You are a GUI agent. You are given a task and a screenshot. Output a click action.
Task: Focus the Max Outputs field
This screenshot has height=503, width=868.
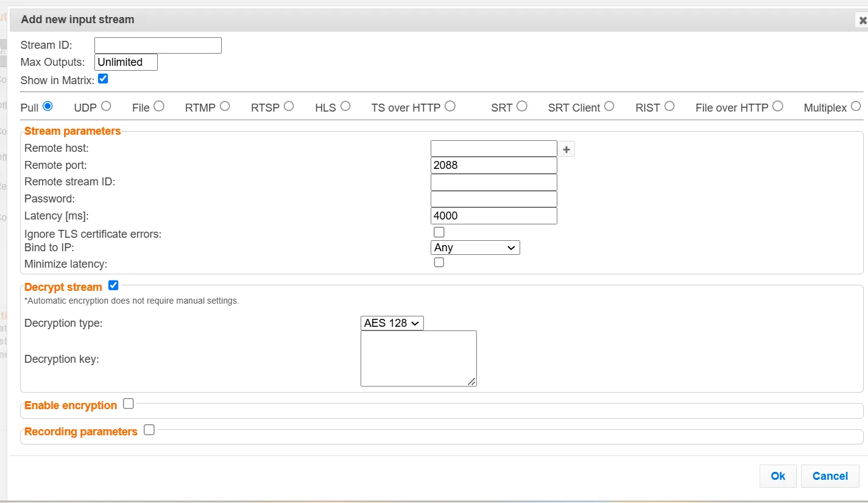coord(126,62)
